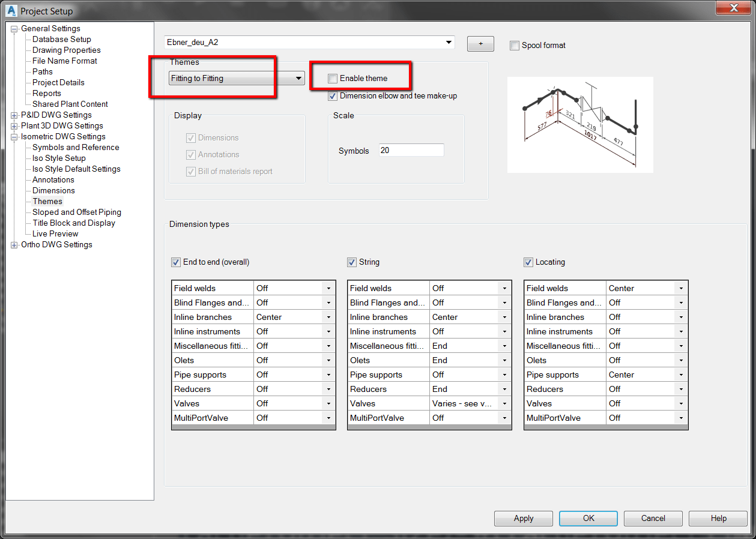756x539 pixels.
Task: Open String Reducers End dropdown
Action: point(505,390)
